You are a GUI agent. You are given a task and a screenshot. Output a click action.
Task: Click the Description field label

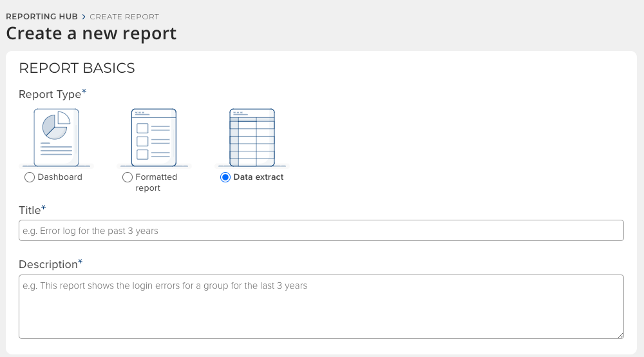[x=48, y=264]
